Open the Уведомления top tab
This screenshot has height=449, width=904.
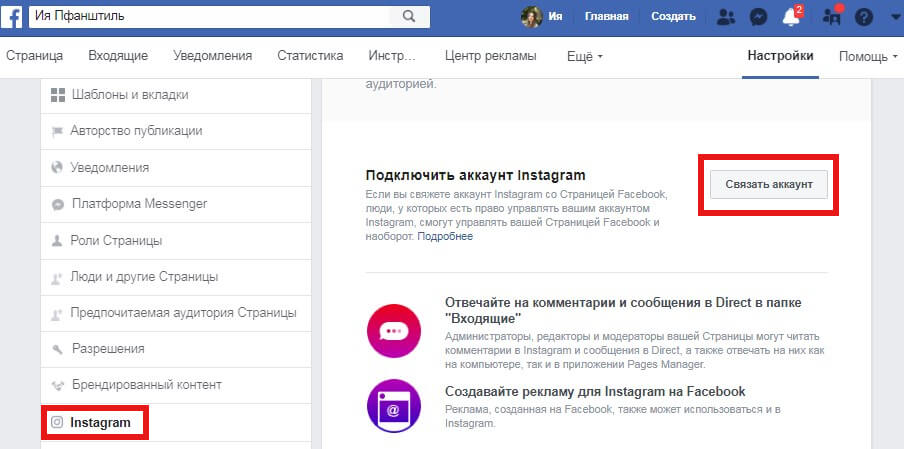click(x=213, y=56)
